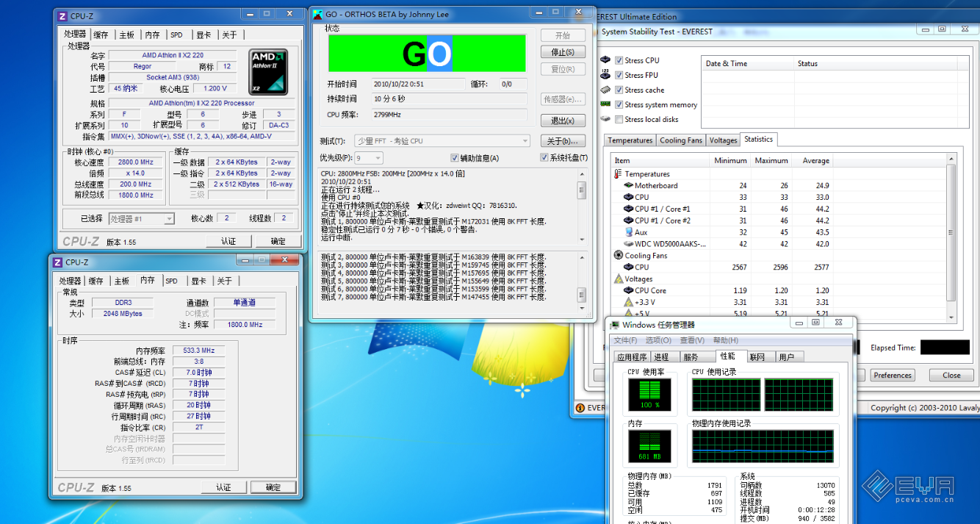Click the Stress FPU icon in EVEREST
This screenshot has height=524, width=980.
coord(605,75)
